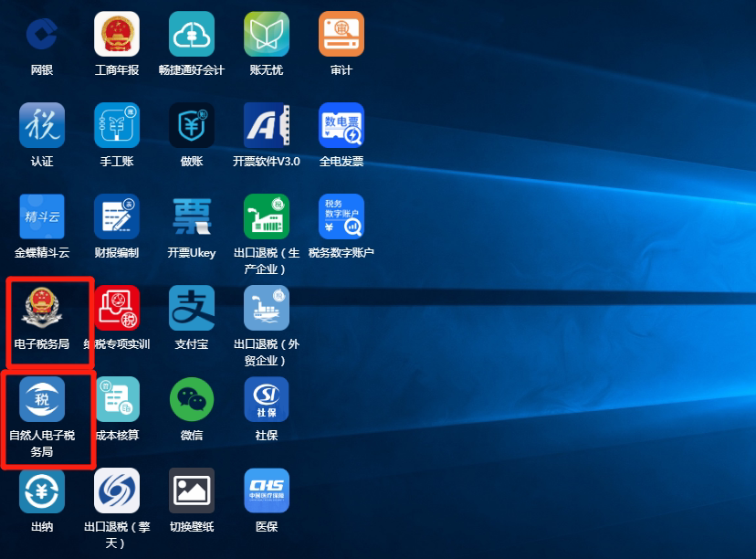The width and height of the screenshot is (756, 559).
Task: Open the 社保 social security icon
Action: point(266,399)
